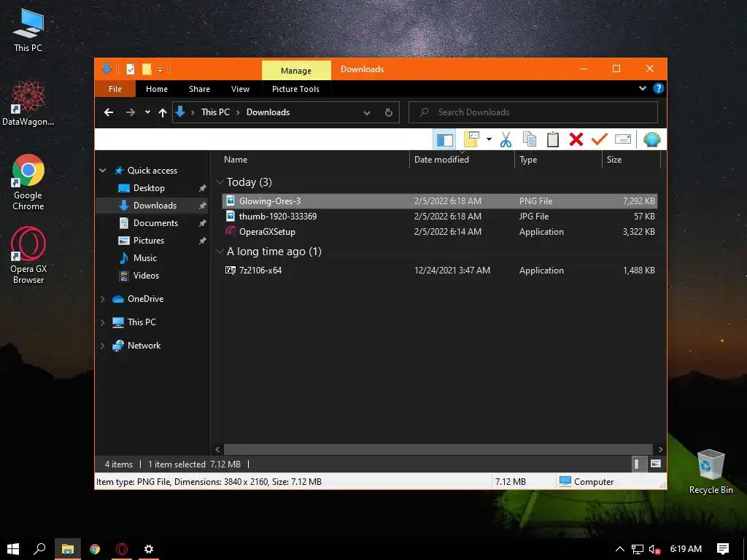
Task: Click the teal shell icon in toolbar
Action: click(x=651, y=139)
